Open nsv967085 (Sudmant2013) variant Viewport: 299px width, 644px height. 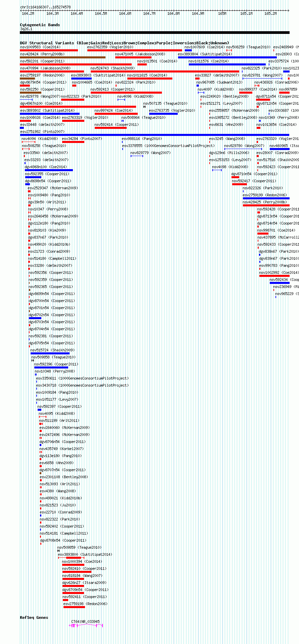[219, 82]
